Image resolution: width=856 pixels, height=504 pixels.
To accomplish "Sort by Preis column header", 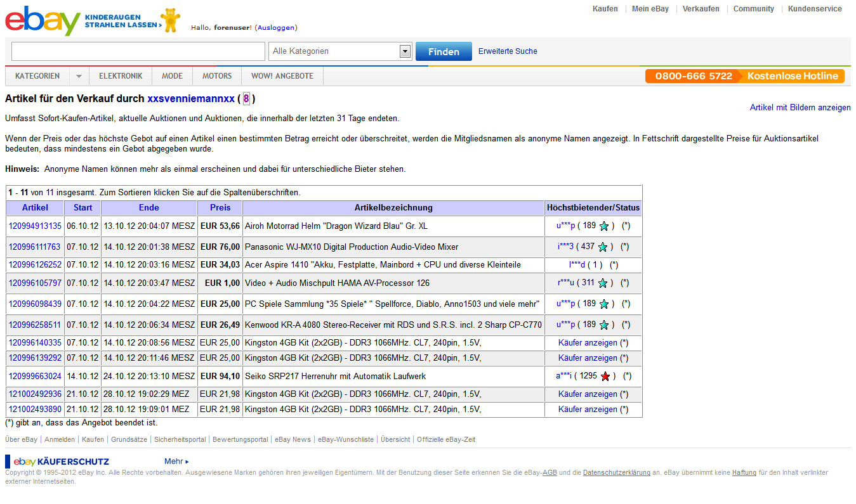I will click(x=220, y=208).
